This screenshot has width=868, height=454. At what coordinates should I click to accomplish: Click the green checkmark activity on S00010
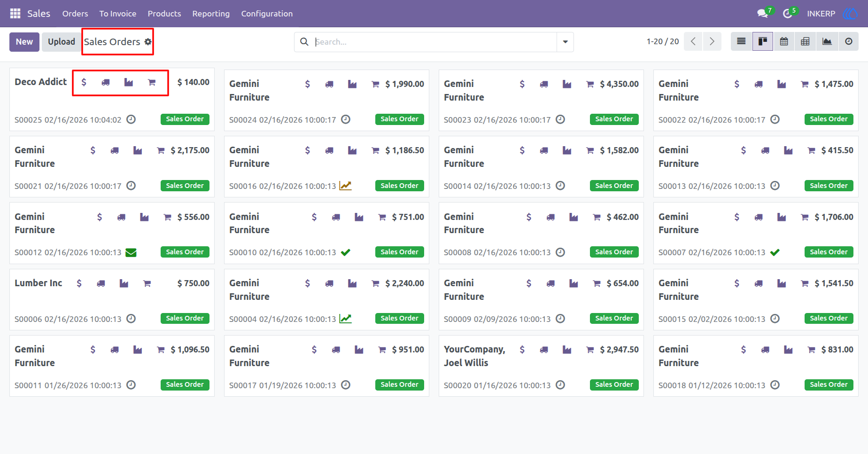click(346, 252)
